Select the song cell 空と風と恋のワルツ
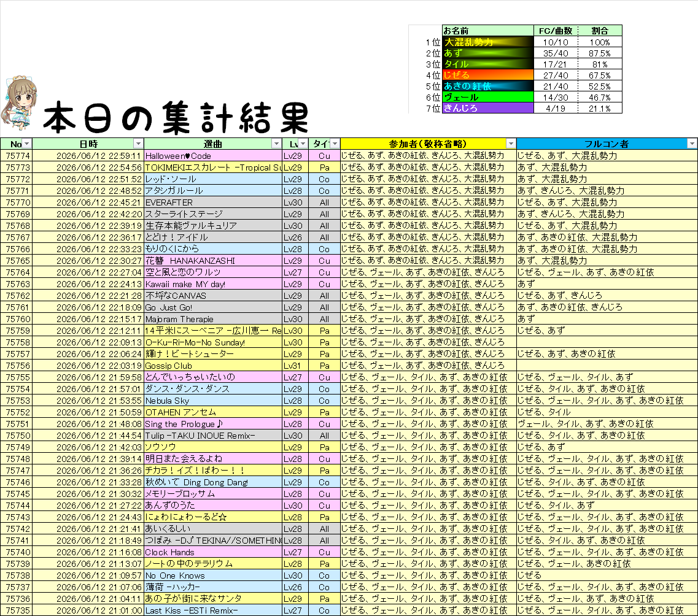The image size is (698, 616). (213, 272)
